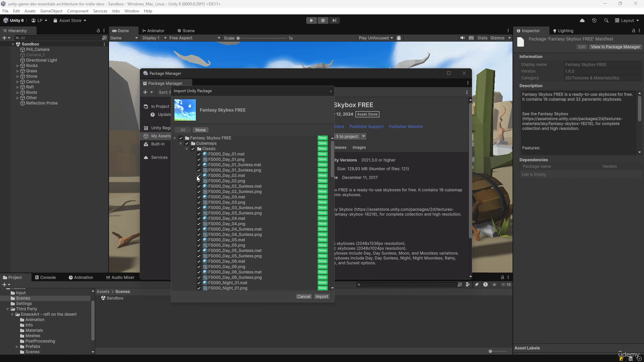This screenshot has height=362, width=644.
Task: Click Cancel in the import dialog
Action: (x=304, y=297)
